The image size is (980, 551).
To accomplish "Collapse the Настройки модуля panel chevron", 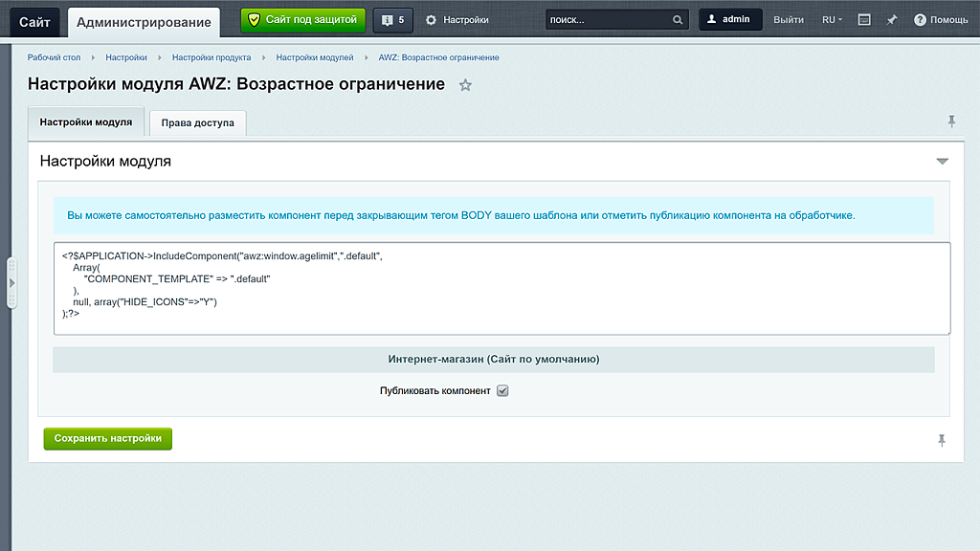I will [943, 161].
